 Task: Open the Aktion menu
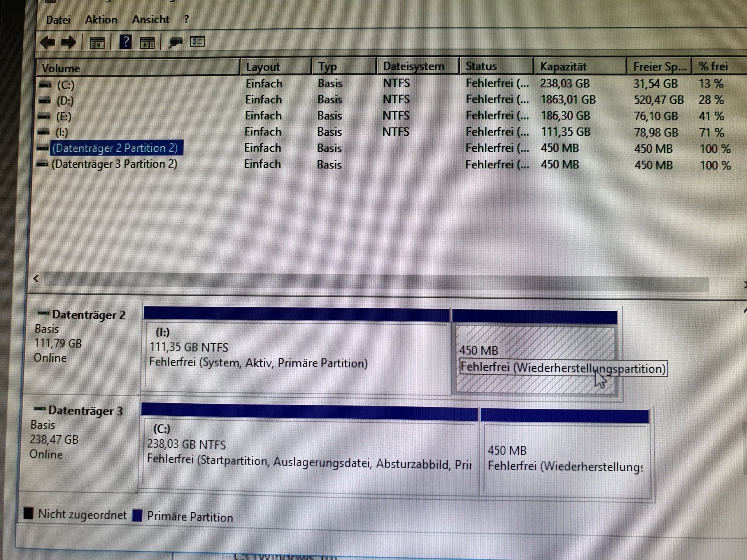coord(101,19)
